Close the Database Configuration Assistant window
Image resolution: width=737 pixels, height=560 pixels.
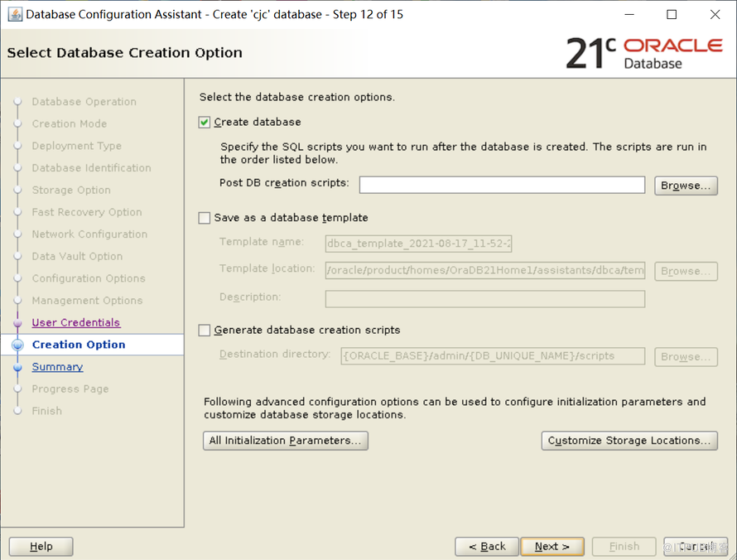coord(715,15)
